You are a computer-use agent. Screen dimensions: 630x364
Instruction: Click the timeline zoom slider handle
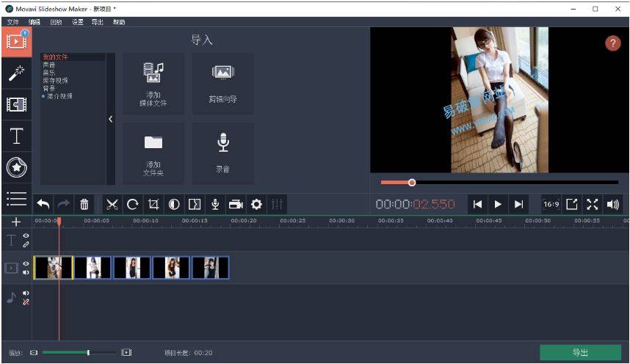[x=88, y=353]
